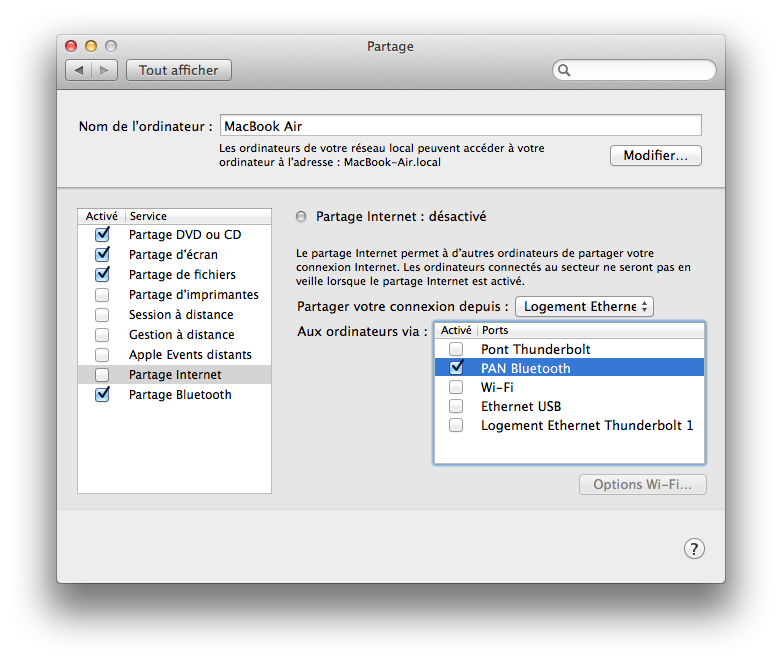Image resolution: width=782 pixels, height=662 pixels.
Task: Close the Partage window with red button
Action: pos(71,46)
